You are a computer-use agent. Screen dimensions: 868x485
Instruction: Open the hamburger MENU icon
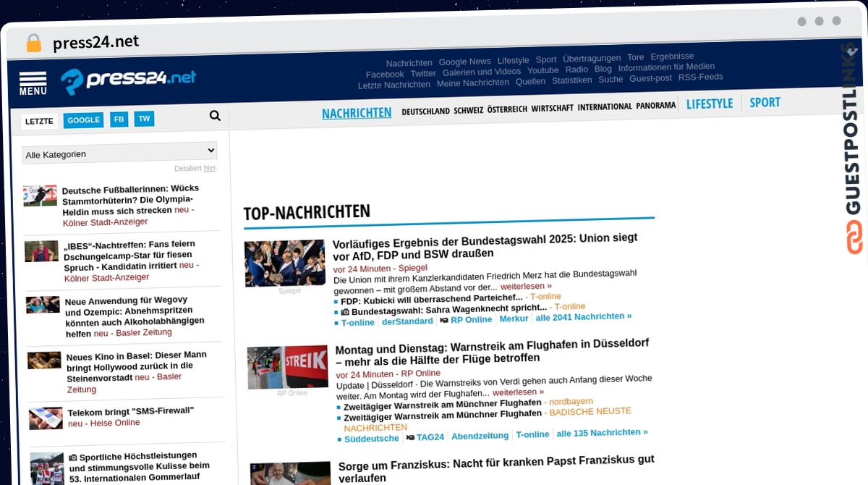point(33,84)
